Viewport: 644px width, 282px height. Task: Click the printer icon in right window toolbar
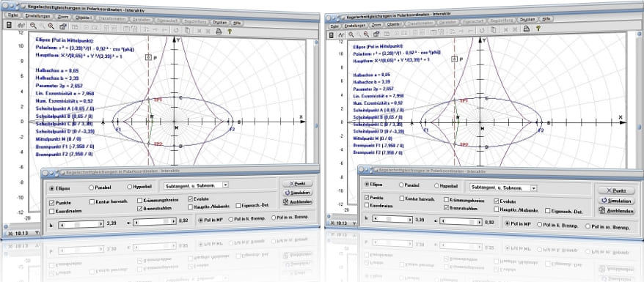tap(526, 29)
